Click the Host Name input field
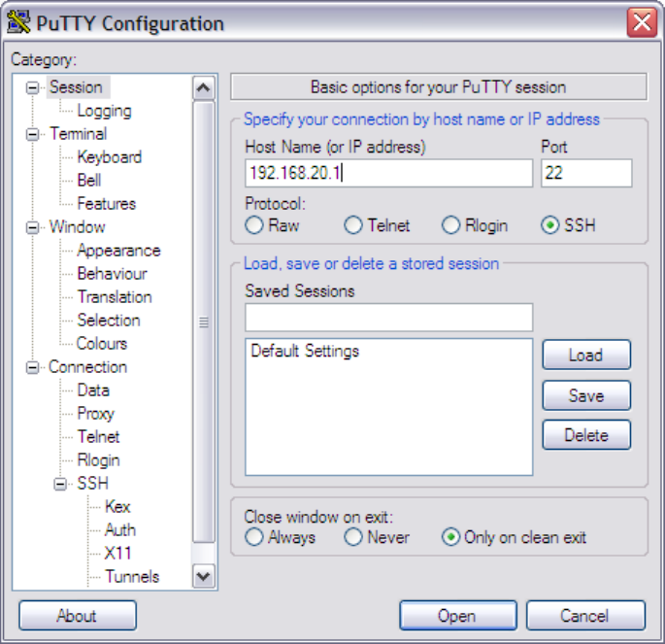 (x=388, y=173)
